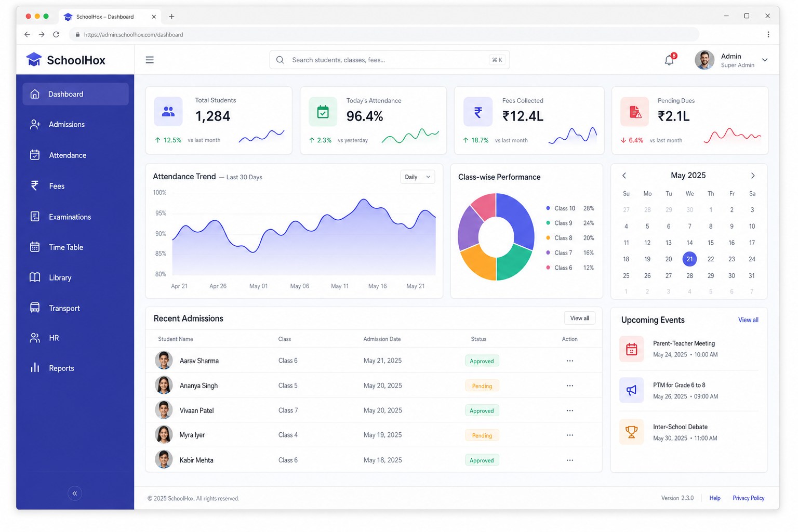This screenshot has height=532, width=798.
Task: Collapse sidebar with double-chevron button
Action: 75,493
